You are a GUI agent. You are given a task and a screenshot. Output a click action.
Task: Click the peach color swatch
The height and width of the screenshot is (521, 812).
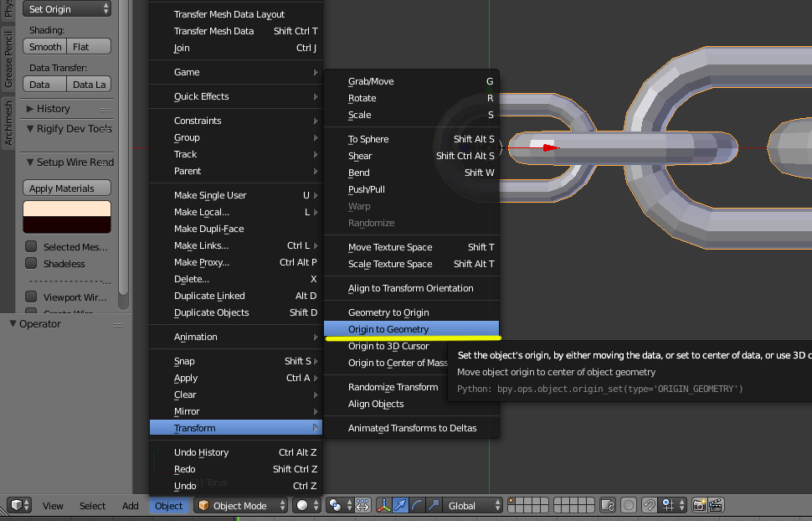pyautogui.click(x=67, y=209)
